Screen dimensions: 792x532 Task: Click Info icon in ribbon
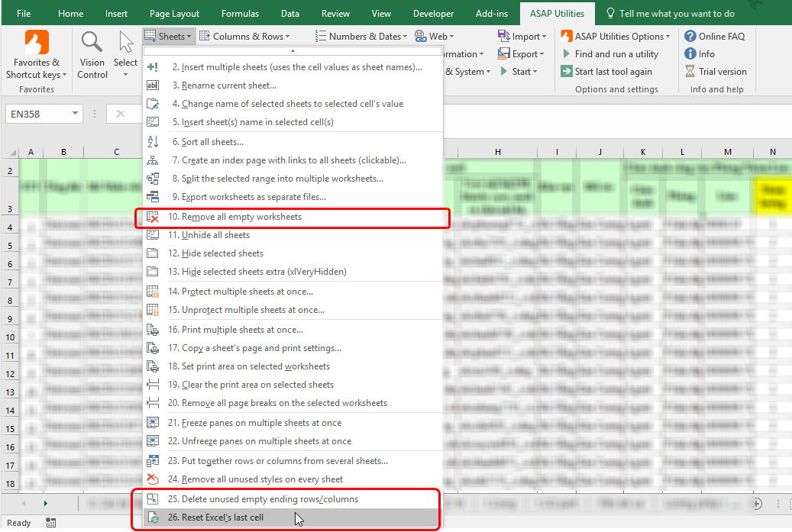(690, 53)
